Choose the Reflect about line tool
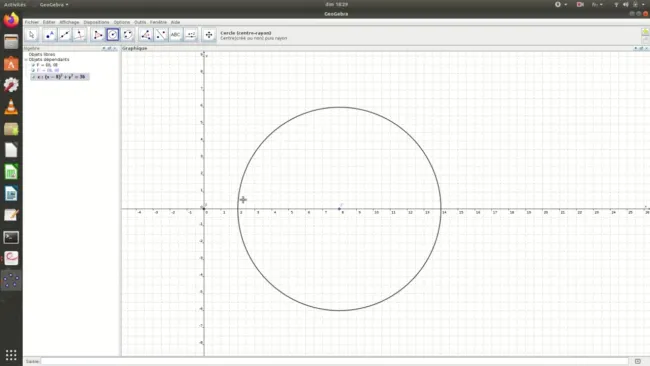The width and height of the screenshot is (650, 366). (x=161, y=35)
